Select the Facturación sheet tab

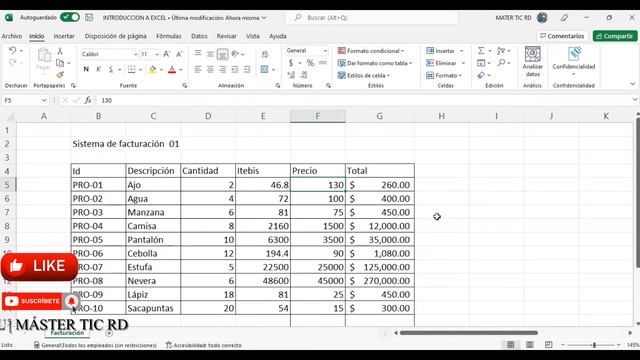click(x=67, y=333)
